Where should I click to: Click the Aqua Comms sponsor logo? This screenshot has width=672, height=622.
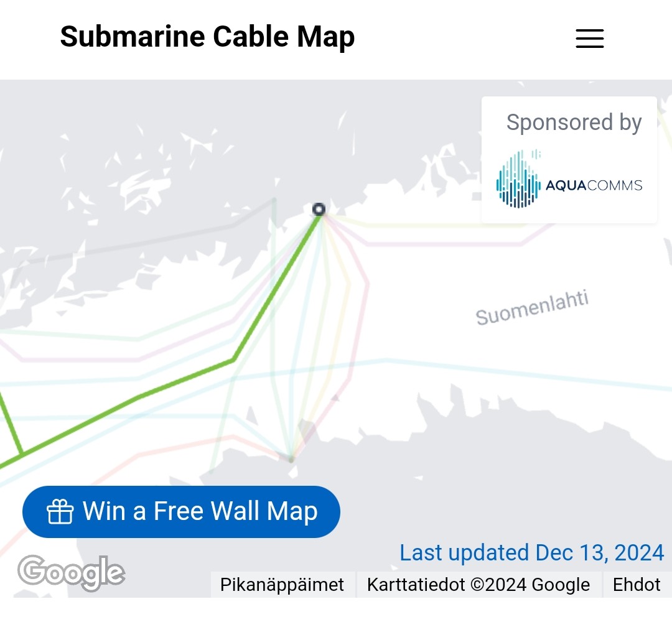click(x=569, y=179)
